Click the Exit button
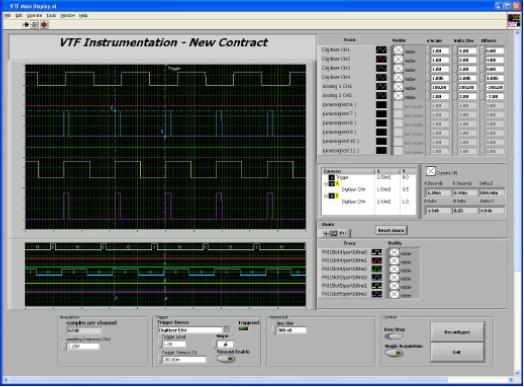The height and width of the screenshot is (387, 524). pos(457,352)
